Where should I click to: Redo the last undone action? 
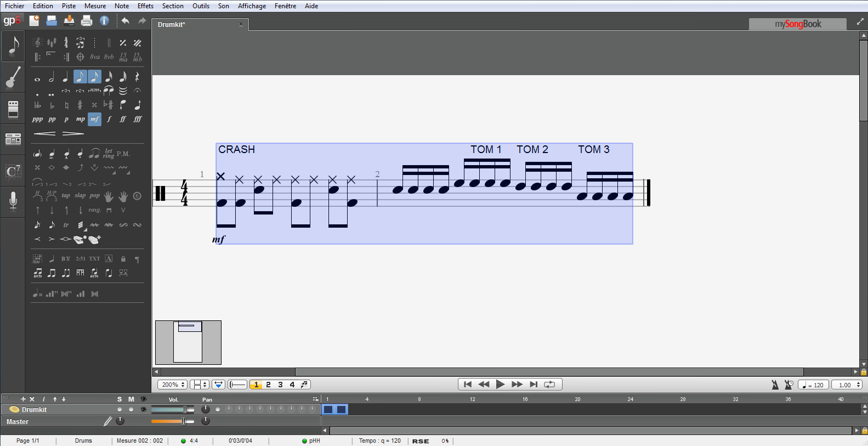click(x=142, y=21)
